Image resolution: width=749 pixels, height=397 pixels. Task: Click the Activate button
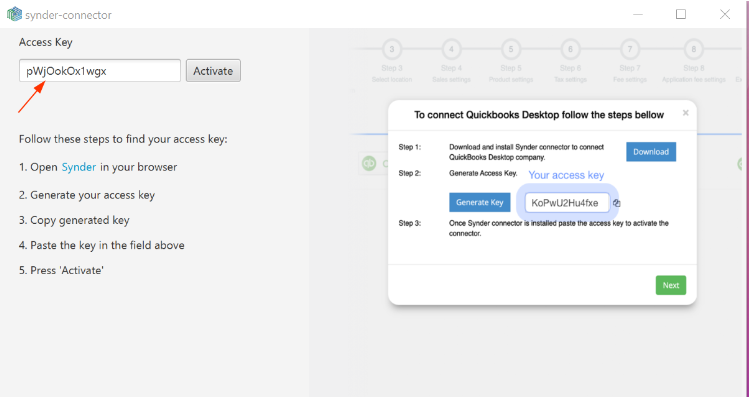213,71
